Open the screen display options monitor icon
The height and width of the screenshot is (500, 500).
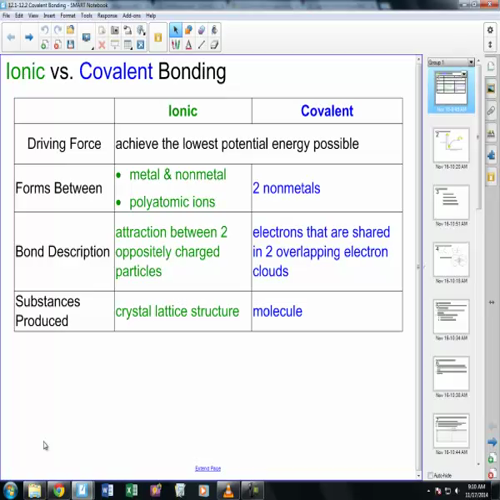(x=86, y=37)
